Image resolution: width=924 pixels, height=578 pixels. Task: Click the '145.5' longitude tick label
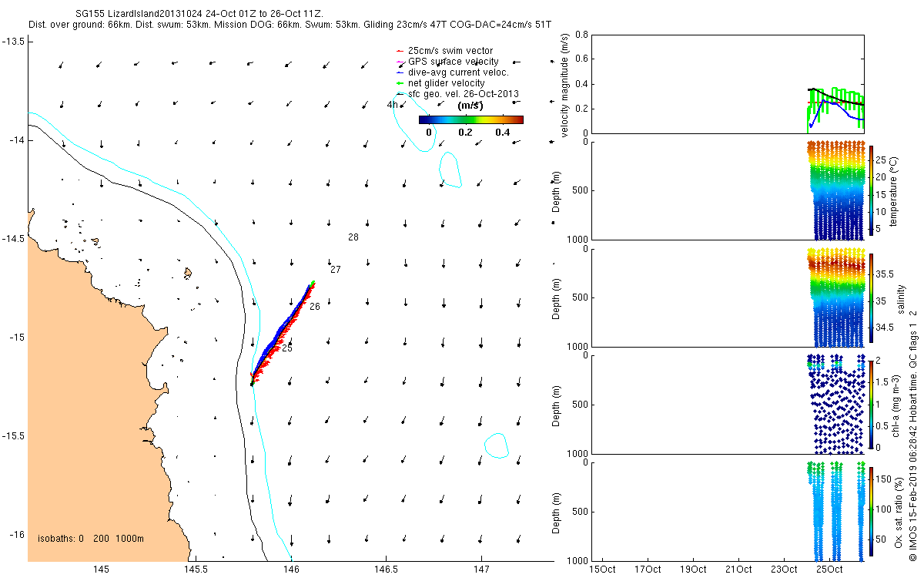(x=196, y=570)
